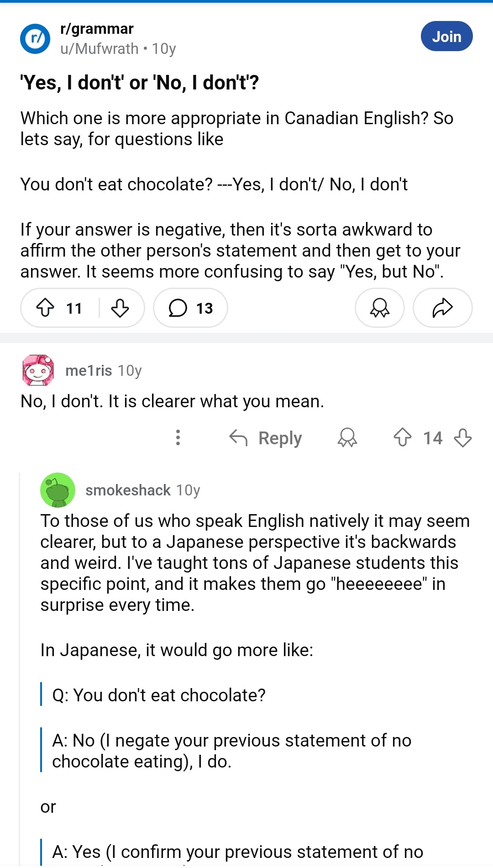Share the post with arrow icon
This screenshot has width=493, height=868.
click(442, 308)
